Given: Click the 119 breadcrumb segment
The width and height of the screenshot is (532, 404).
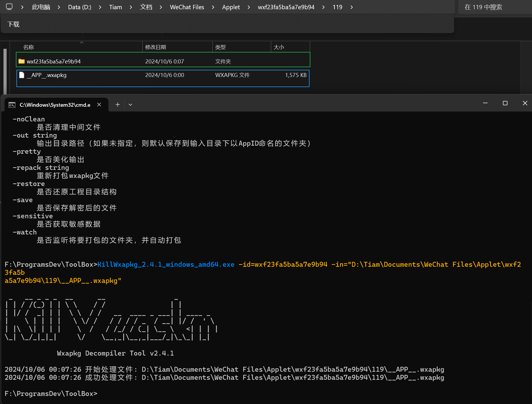Looking at the screenshot, I should (337, 7).
